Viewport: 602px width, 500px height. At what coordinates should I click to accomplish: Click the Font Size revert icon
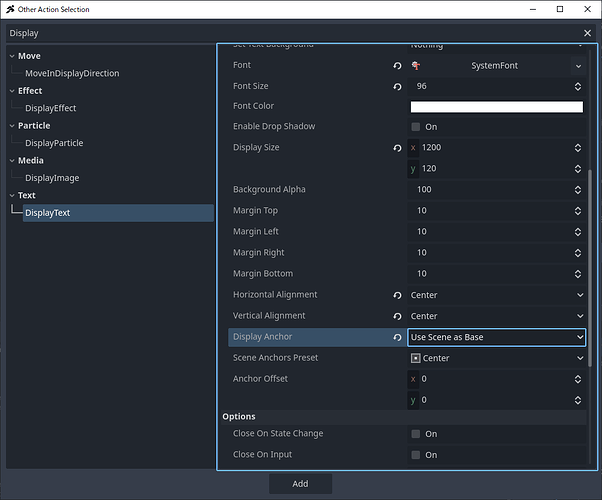coord(398,86)
